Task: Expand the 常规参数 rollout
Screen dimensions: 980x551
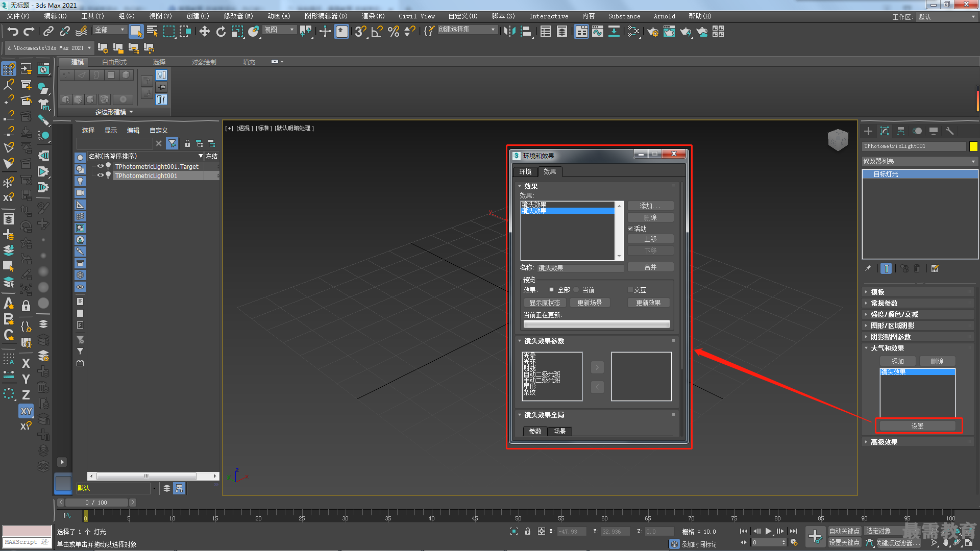Action: point(918,303)
